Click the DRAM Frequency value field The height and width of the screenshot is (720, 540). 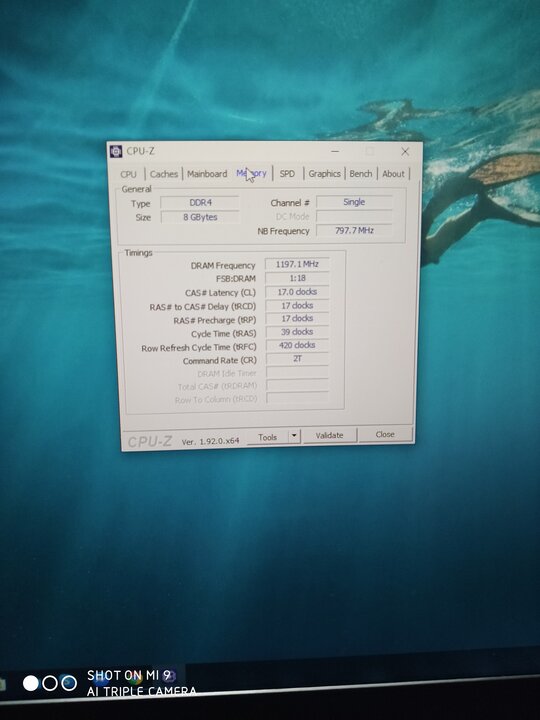[297, 264]
